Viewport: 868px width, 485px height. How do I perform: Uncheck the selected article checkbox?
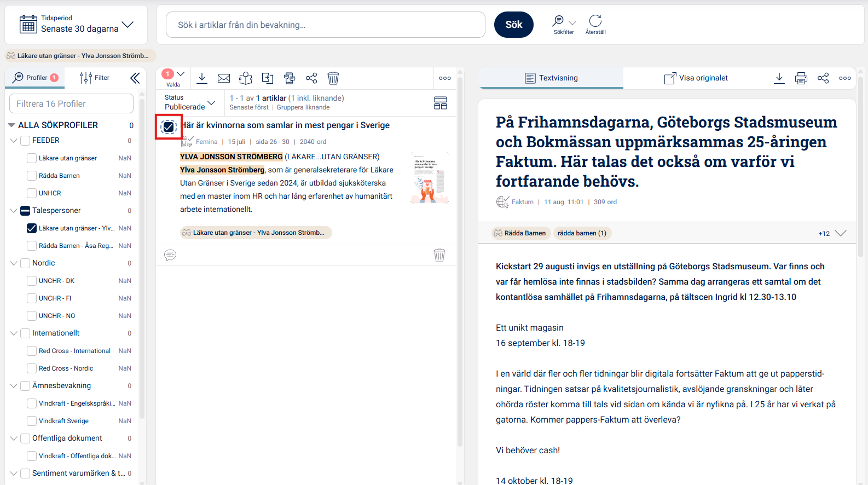click(x=169, y=127)
